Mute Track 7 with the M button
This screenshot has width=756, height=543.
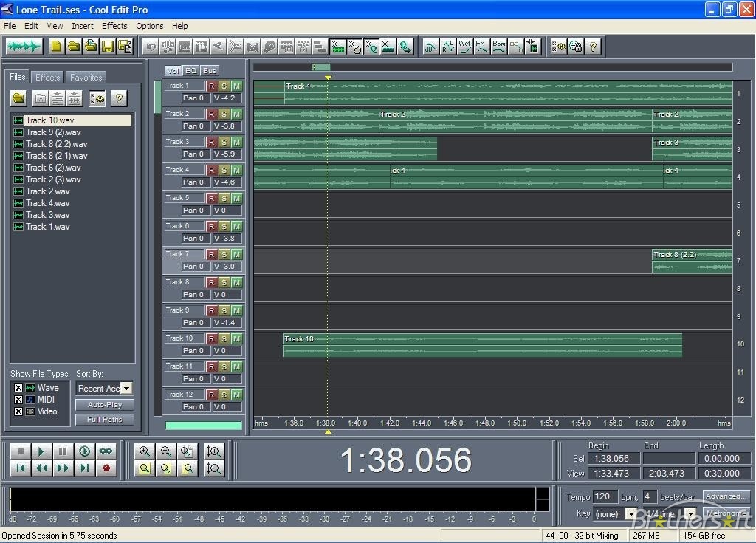pos(236,254)
